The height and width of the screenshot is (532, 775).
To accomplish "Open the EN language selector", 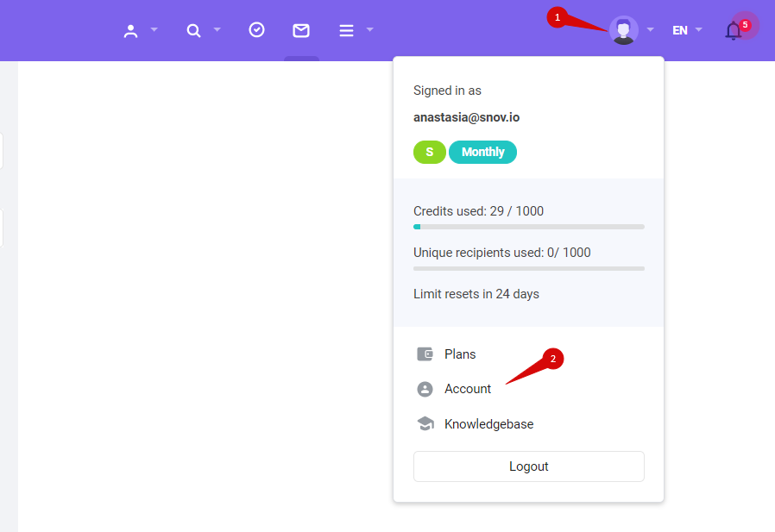I will pos(680,31).
